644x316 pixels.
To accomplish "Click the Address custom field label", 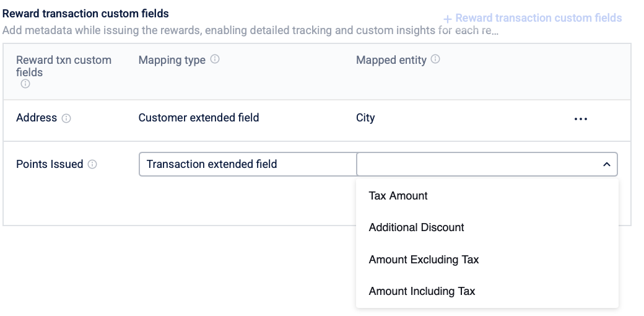I will pos(37,118).
